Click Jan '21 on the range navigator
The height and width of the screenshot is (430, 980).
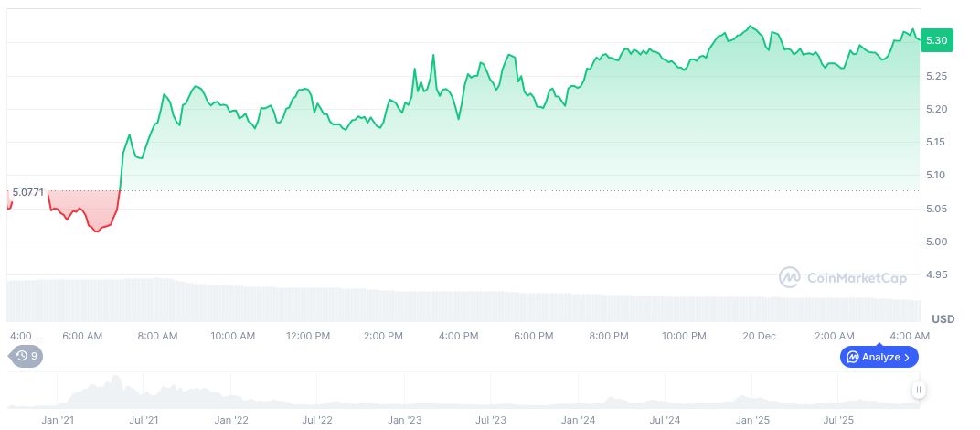click(x=58, y=420)
